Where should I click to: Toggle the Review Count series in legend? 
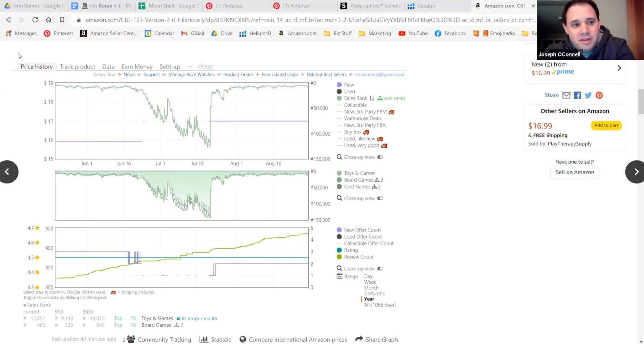(x=355, y=257)
